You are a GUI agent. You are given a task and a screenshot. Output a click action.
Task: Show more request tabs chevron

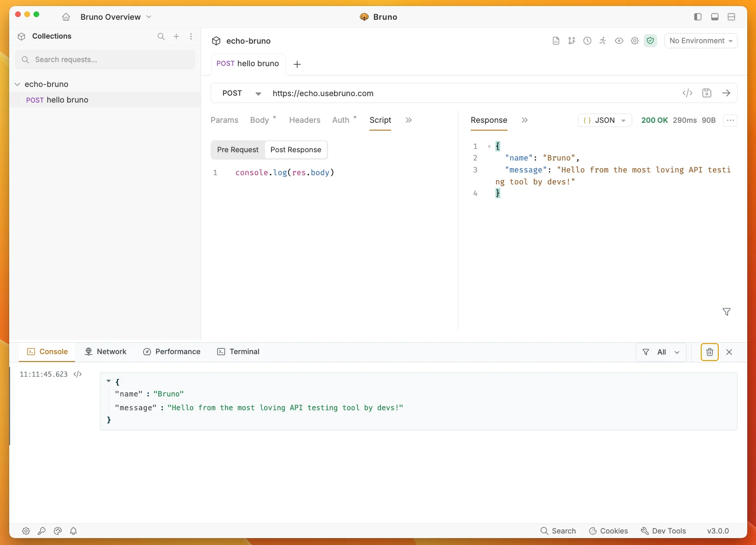pos(409,120)
